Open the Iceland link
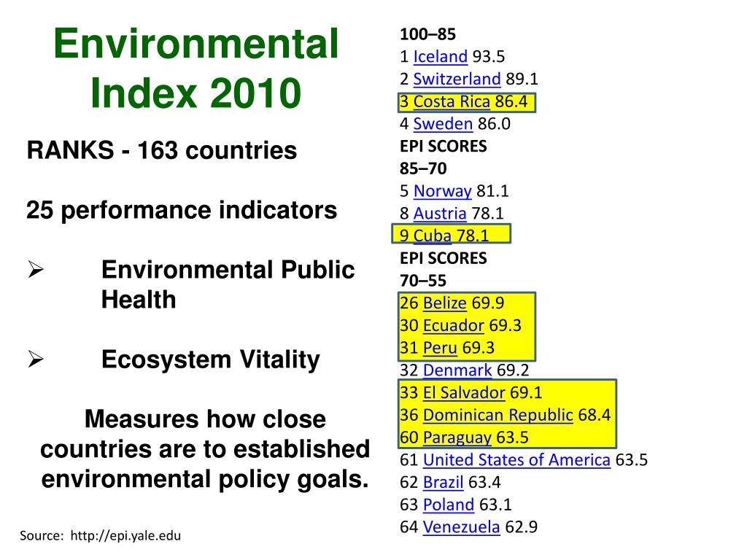 440,57
